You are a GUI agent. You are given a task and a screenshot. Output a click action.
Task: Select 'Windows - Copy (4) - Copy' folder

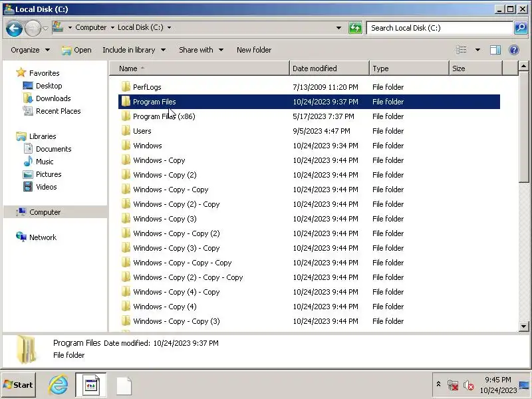309,292
